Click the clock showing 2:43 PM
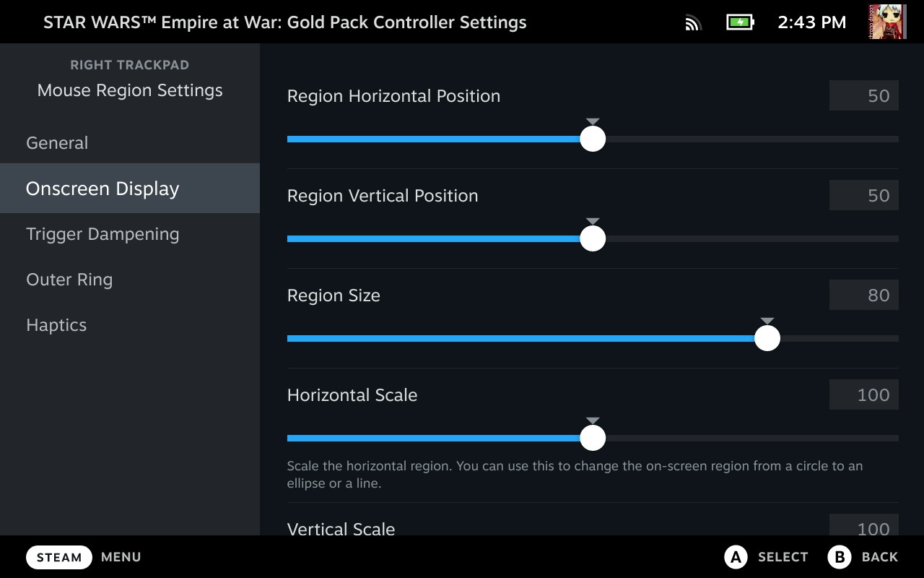Viewport: 924px width, 578px height. coord(811,22)
